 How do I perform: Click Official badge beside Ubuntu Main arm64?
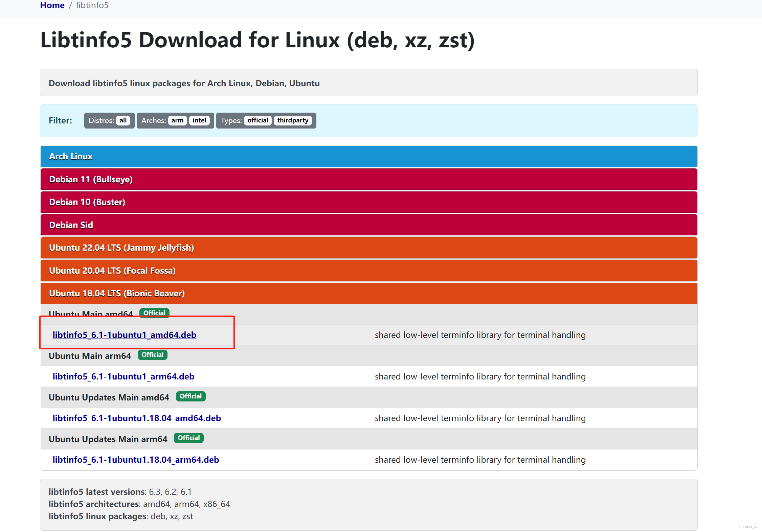(x=152, y=355)
